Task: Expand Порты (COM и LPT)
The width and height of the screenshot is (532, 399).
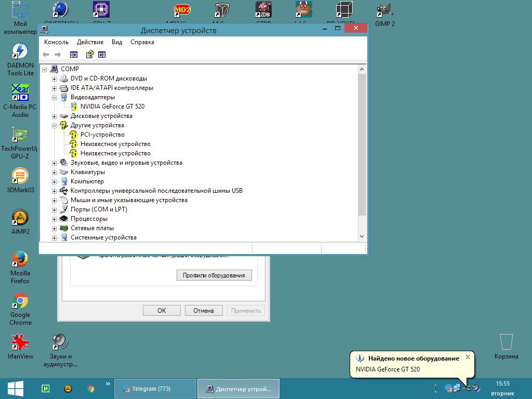Action: pos(54,210)
